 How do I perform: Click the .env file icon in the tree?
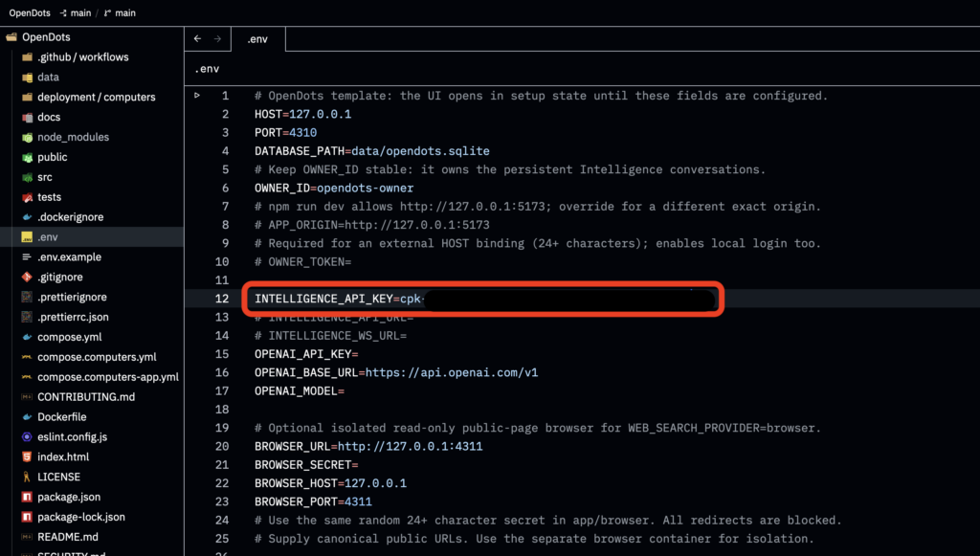pyautogui.click(x=27, y=236)
